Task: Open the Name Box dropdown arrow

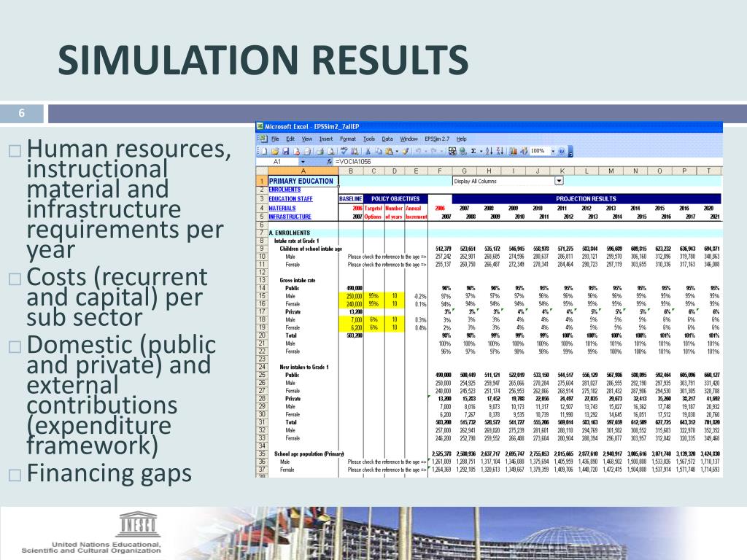Action: tap(303, 162)
